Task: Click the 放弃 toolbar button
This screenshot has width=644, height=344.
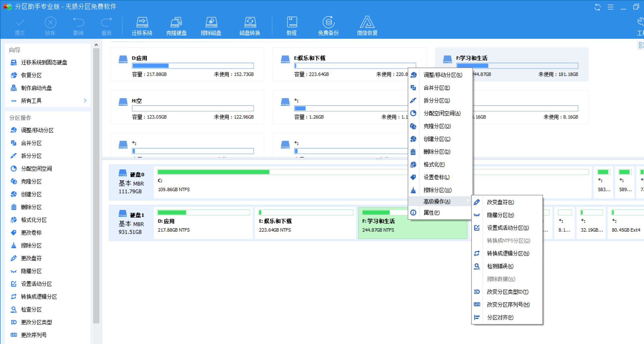Action: (x=50, y=26)
